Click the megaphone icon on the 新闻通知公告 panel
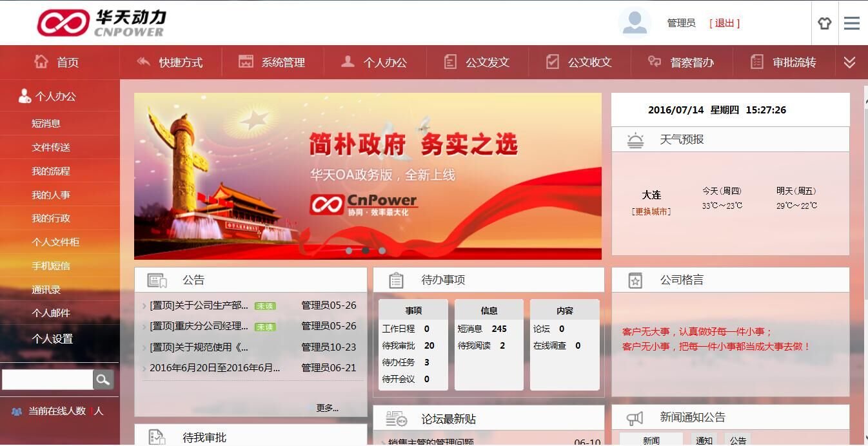The image size is (868, 446). click(x=636, y=418)
